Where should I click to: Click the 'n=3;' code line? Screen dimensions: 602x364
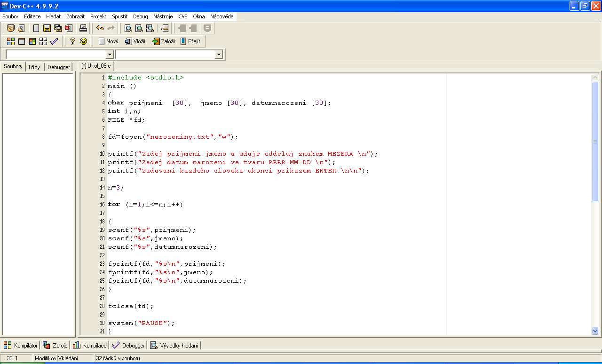[116, 188]
